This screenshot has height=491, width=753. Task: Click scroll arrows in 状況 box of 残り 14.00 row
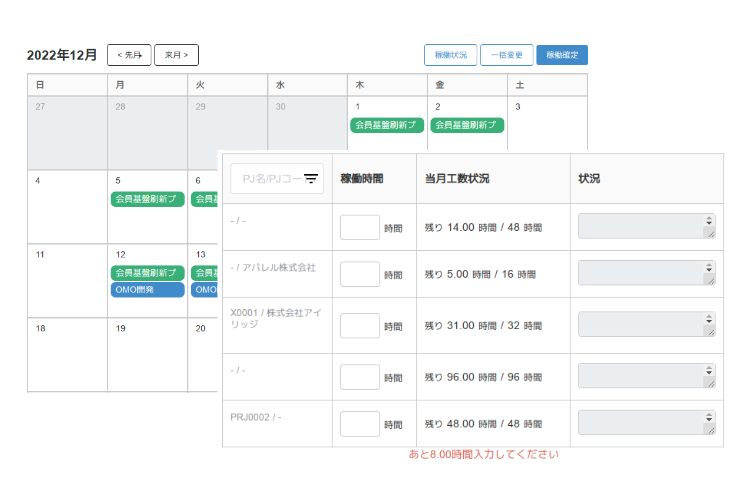click(x=709, y=221)
